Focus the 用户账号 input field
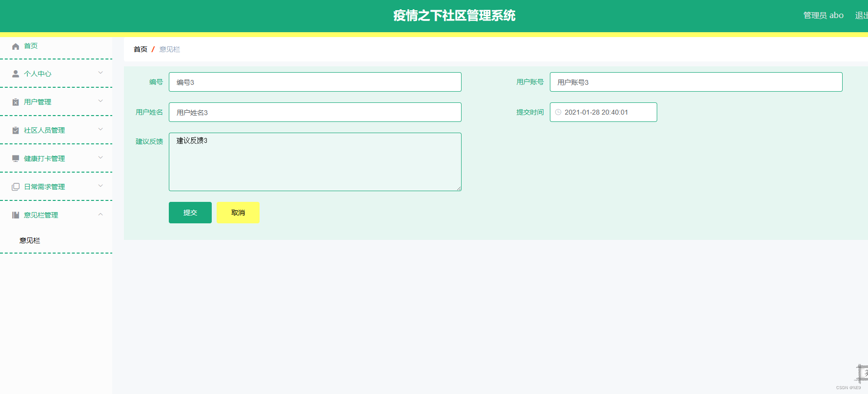Image resolution: width=868 pixels, height=394 pixels. pos(696,82)
